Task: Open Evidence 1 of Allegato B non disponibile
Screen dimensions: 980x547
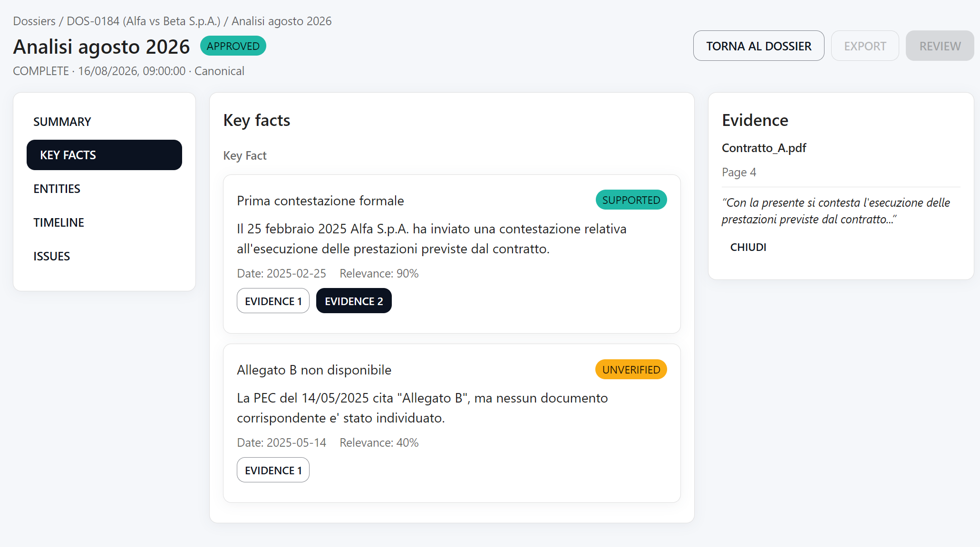Action: pyautogui.click(x=273, y=470)
